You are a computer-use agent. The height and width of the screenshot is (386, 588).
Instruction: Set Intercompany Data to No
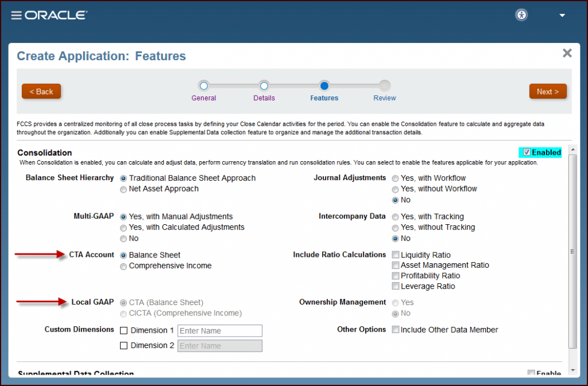coord(395,239)
